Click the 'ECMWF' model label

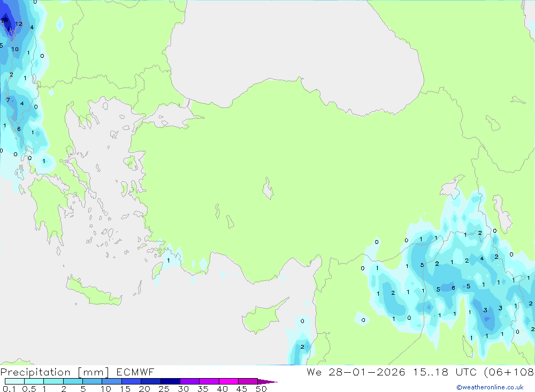[x=135, y=372]
